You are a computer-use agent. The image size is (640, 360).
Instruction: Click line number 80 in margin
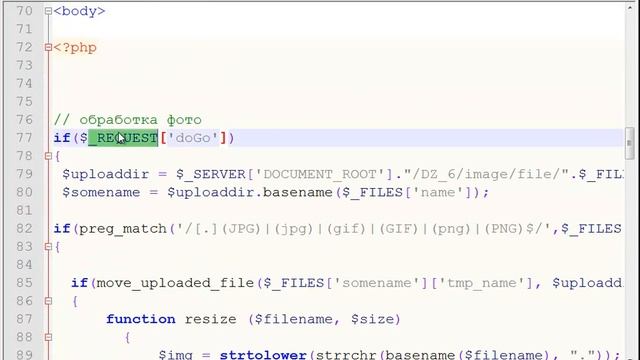[24, 192]
